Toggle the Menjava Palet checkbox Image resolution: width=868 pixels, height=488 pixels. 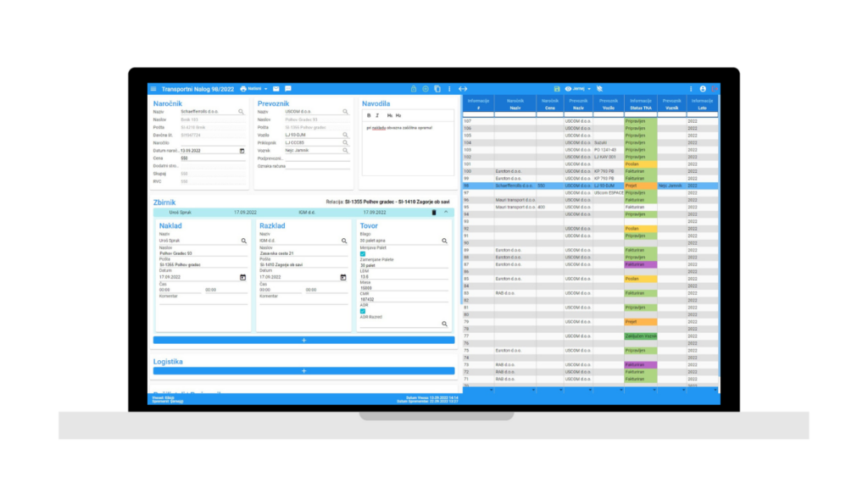pyautogui.click(x=363, y=253)
